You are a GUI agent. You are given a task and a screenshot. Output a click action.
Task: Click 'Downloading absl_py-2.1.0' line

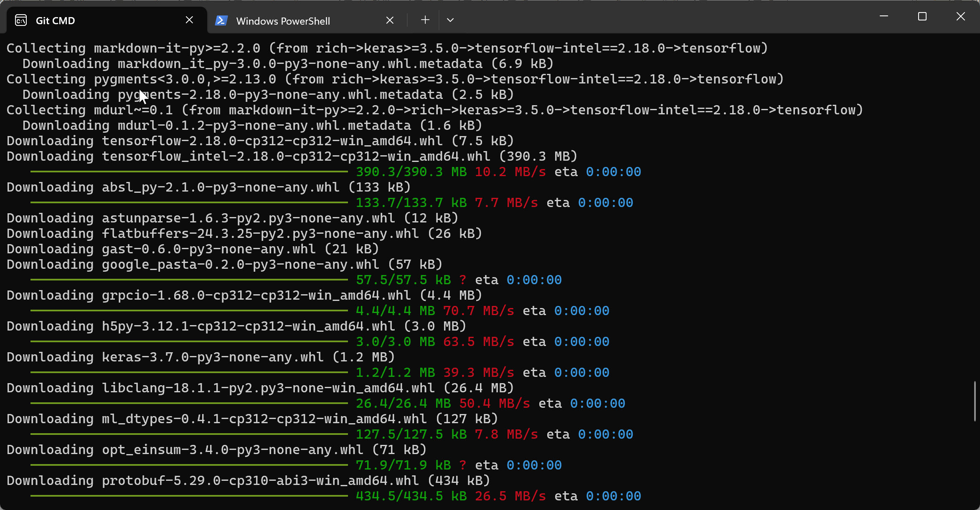[x=209, y=187]
